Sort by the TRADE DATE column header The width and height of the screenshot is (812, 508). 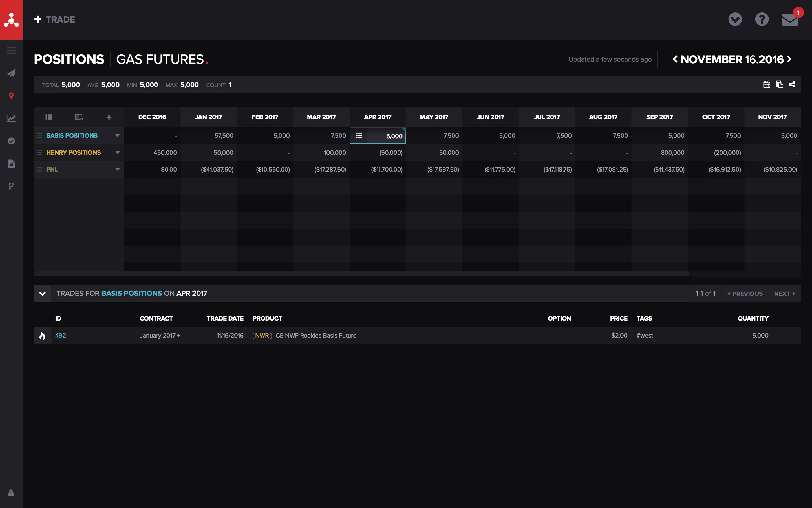tap(225, 318)
